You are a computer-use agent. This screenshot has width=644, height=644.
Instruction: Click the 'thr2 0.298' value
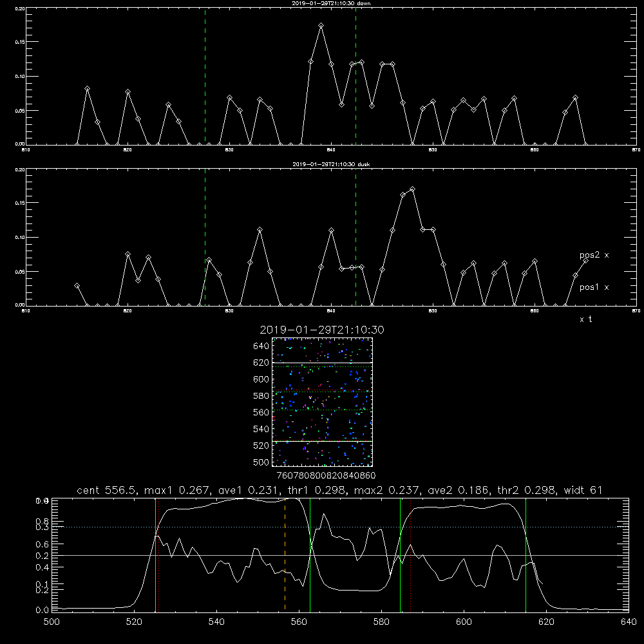click(527, 490)
